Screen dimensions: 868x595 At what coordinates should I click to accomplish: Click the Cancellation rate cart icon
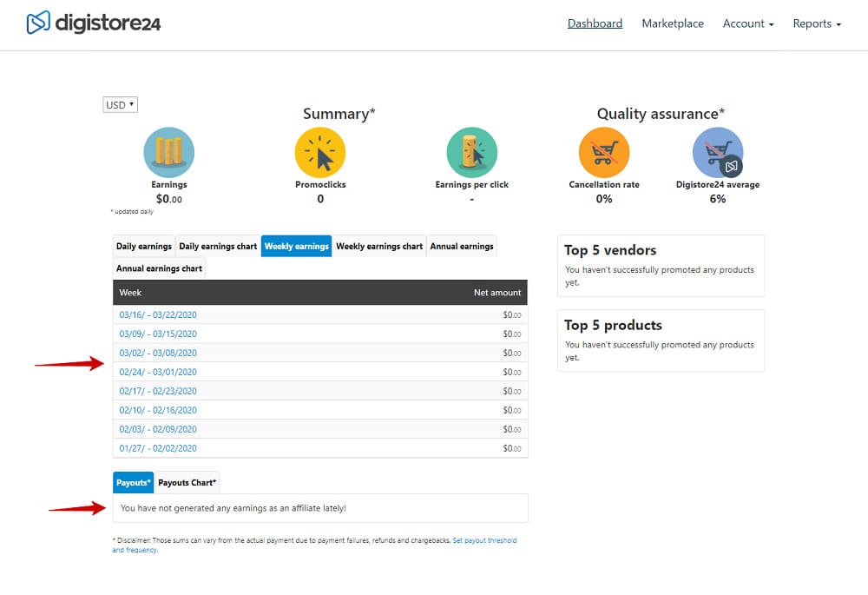click(604, 152)
